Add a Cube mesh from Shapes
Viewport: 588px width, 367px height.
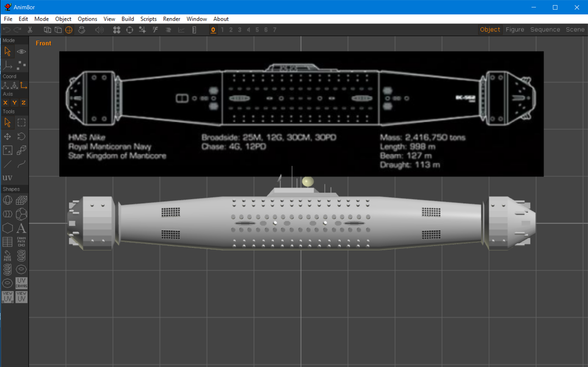tap(21, 200)
